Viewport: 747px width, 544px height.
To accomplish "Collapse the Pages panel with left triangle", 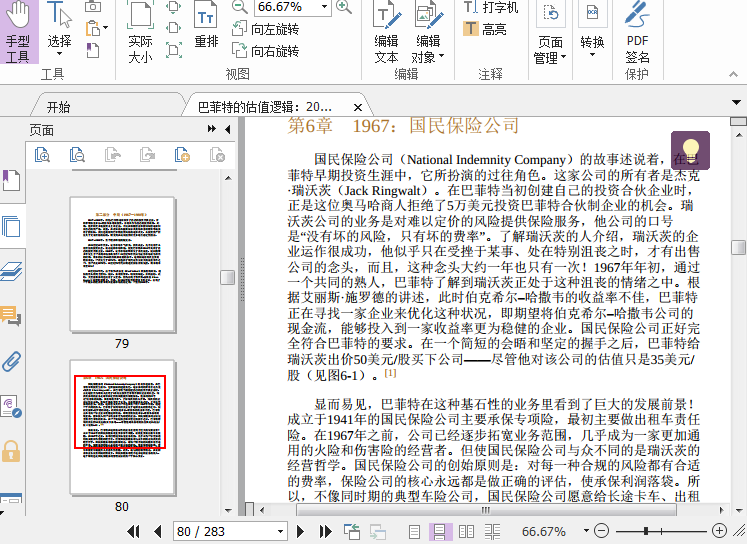I will [227, 129].
